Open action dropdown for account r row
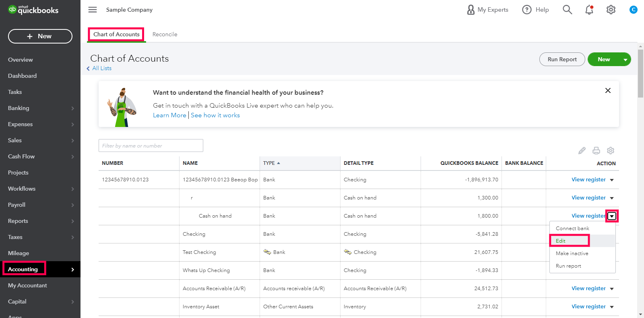Screen dimensions: 644x318 [x=612, y=198]
